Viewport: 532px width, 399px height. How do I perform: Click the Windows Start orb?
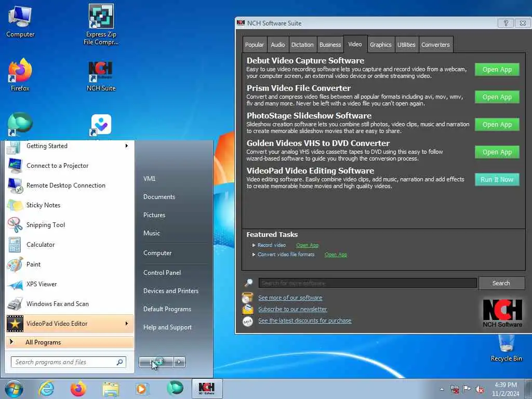point(14,389)
